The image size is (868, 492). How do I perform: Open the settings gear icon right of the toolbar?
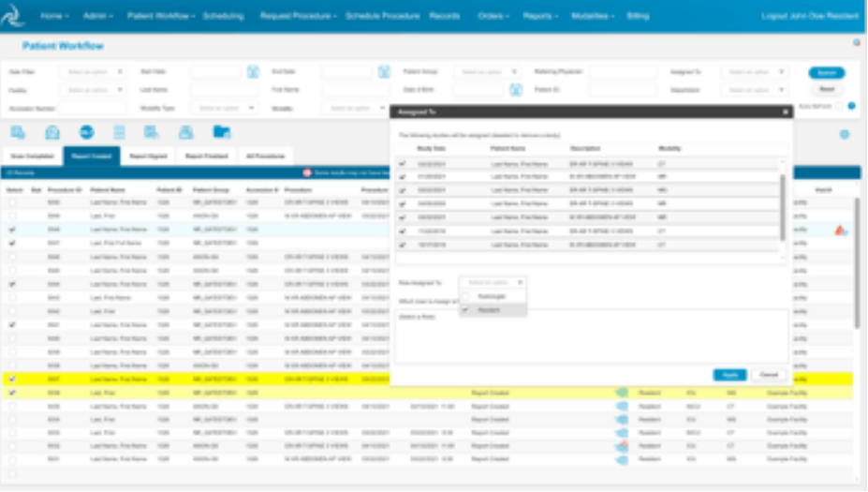(x=844, y=135)
